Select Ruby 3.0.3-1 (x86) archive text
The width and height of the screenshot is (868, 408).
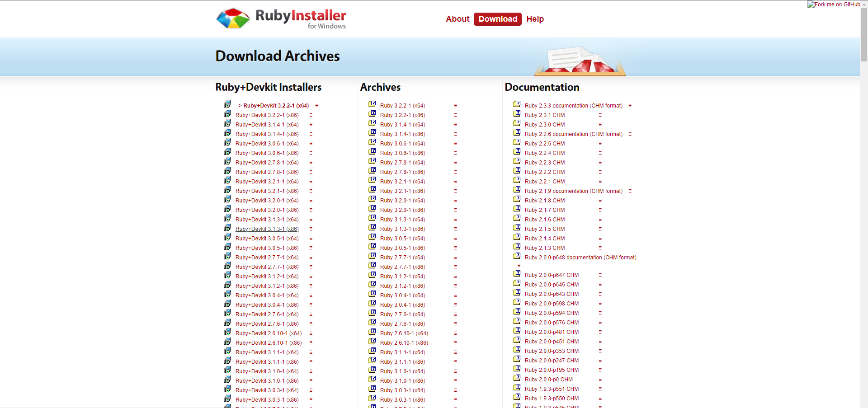[x=402, y=400]
